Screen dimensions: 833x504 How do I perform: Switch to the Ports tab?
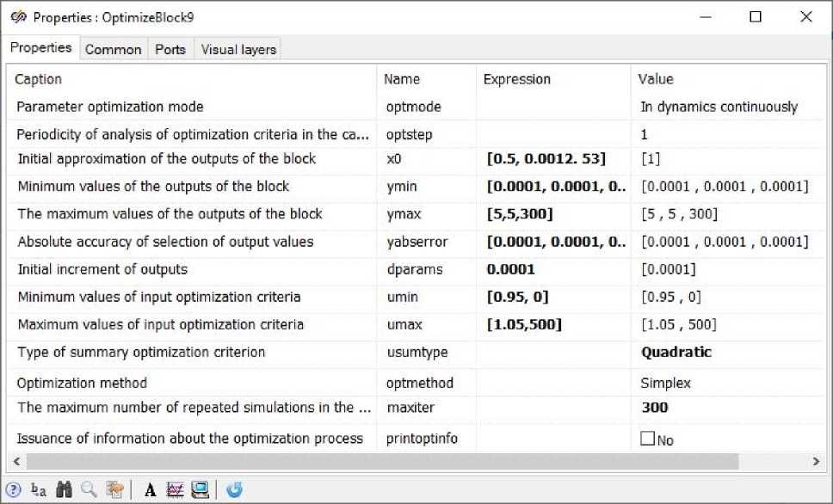(170, 49)
